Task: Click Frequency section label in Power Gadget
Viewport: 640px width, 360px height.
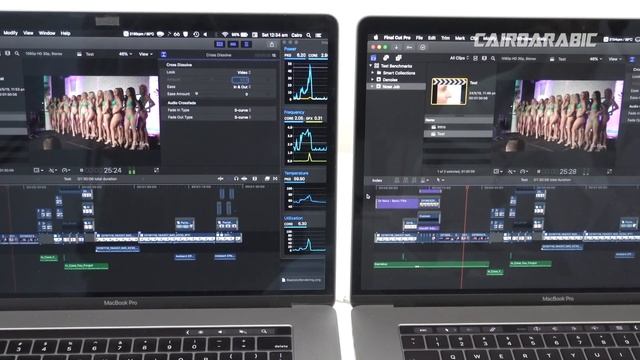Action: click(294, 112)
